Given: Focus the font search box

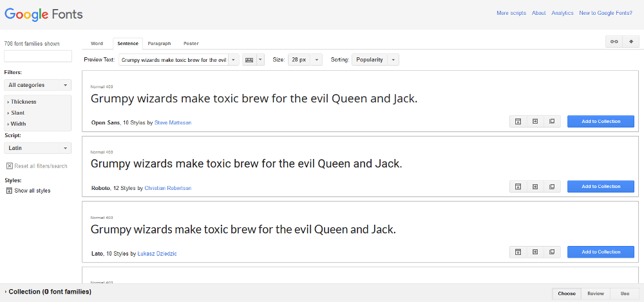Looking at the screenshot, I should coord(38,56).
